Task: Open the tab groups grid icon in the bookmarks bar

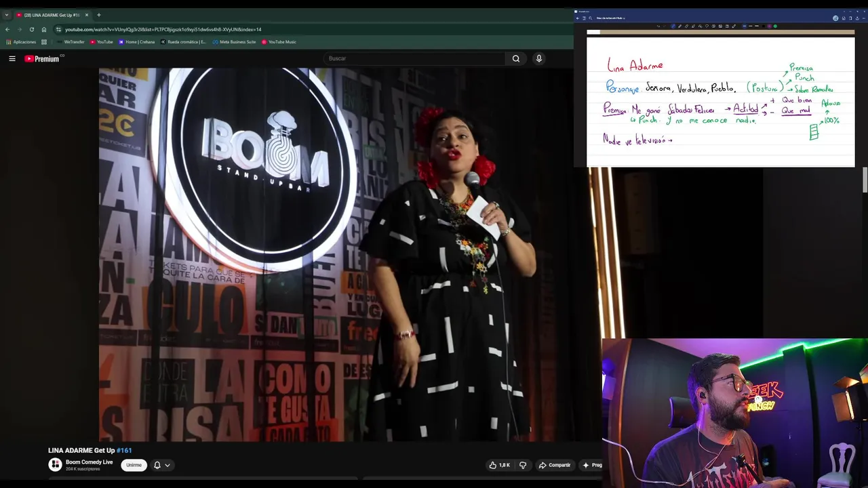Action: point(44,42)
